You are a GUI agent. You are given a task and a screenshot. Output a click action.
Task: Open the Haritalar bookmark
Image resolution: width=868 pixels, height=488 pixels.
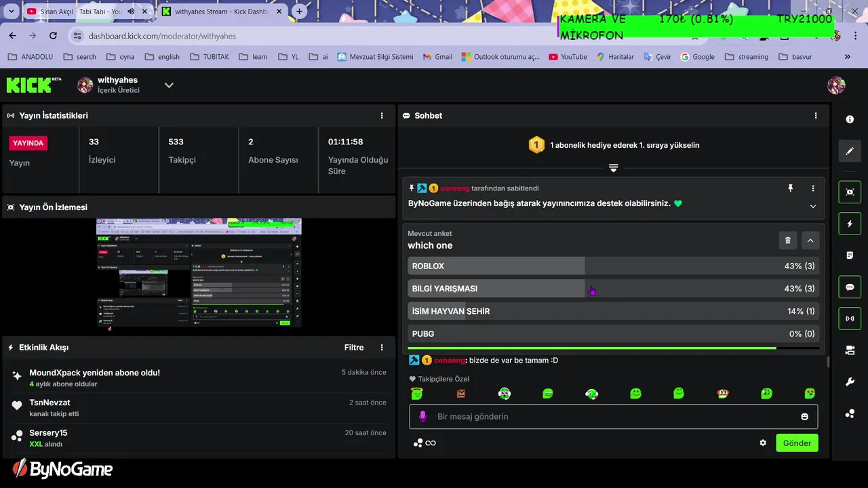pos(615,57)
